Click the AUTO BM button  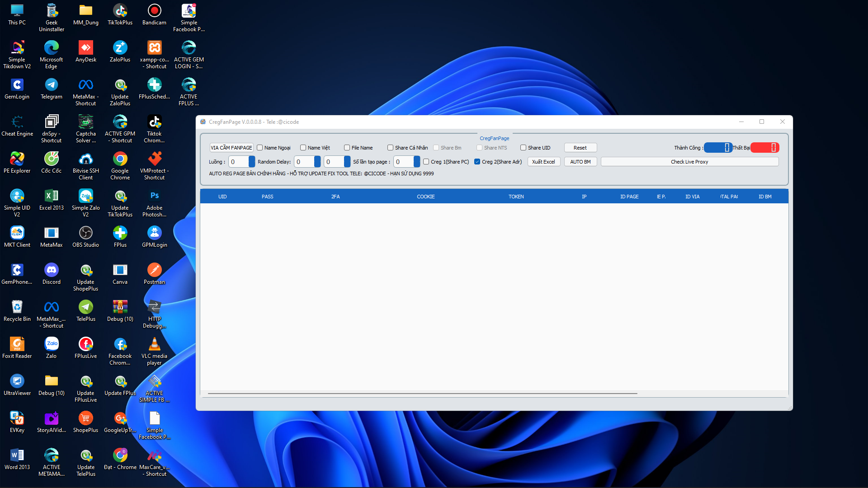point(580,162)
